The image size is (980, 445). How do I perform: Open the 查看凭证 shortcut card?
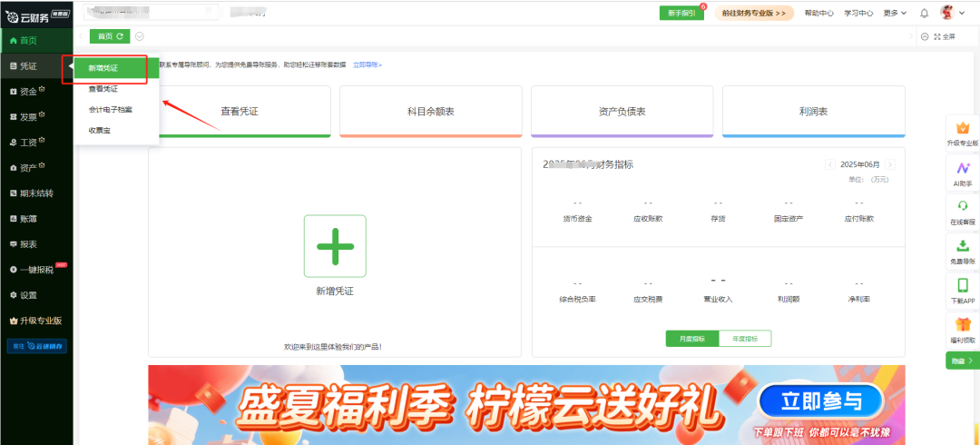[240, 112]
